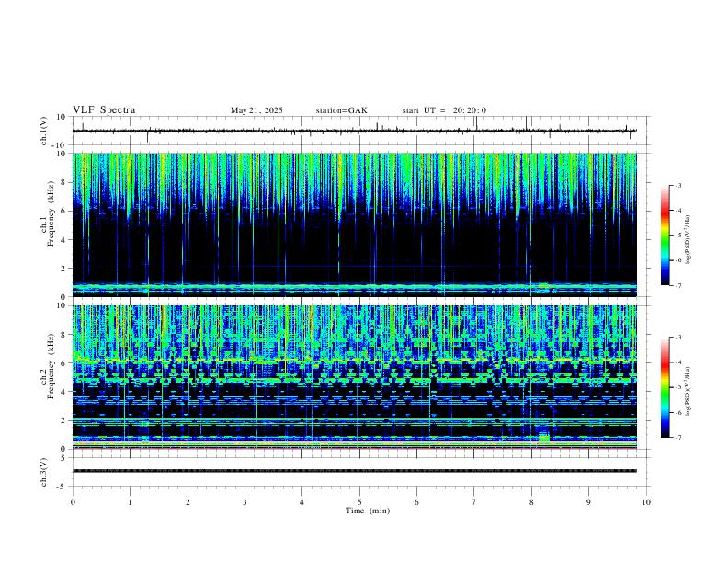Click the ch.2 spectrogram panel
The height and width of the screenshot is (563, 728).
click(354, 377)
